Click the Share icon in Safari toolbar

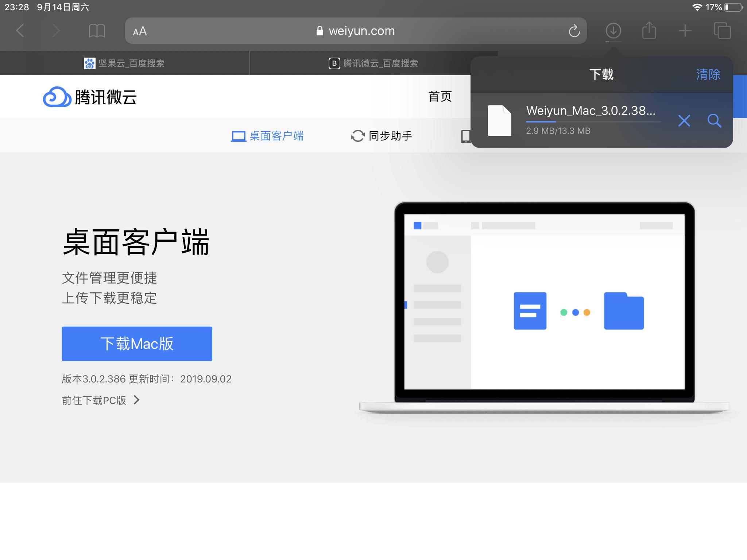649,31
